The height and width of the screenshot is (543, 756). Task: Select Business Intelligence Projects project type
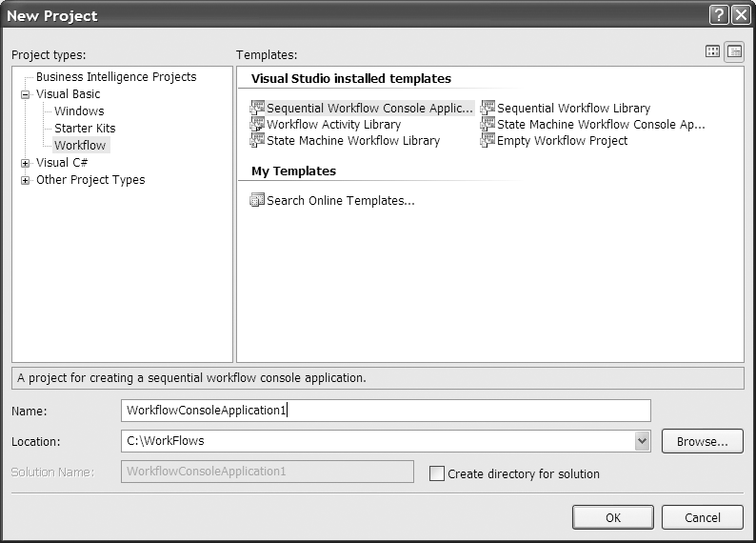(116, 76)
